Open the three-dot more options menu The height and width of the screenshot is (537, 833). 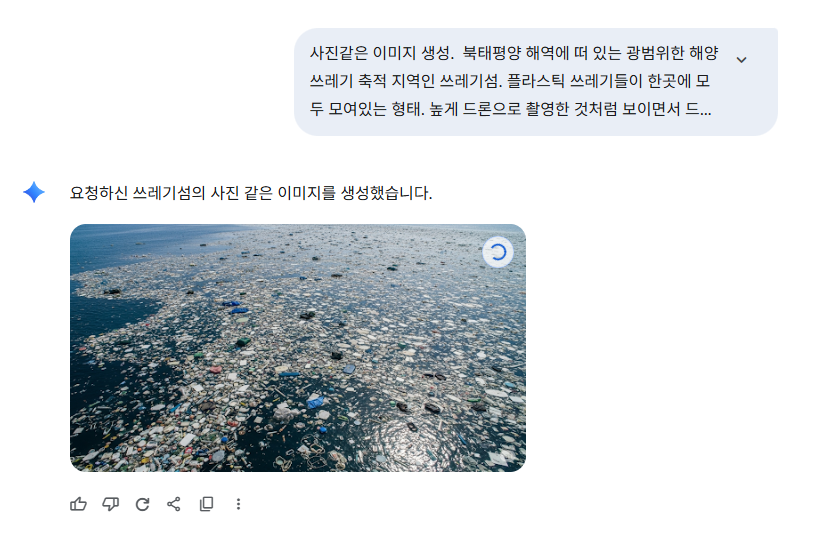point(238,504)
